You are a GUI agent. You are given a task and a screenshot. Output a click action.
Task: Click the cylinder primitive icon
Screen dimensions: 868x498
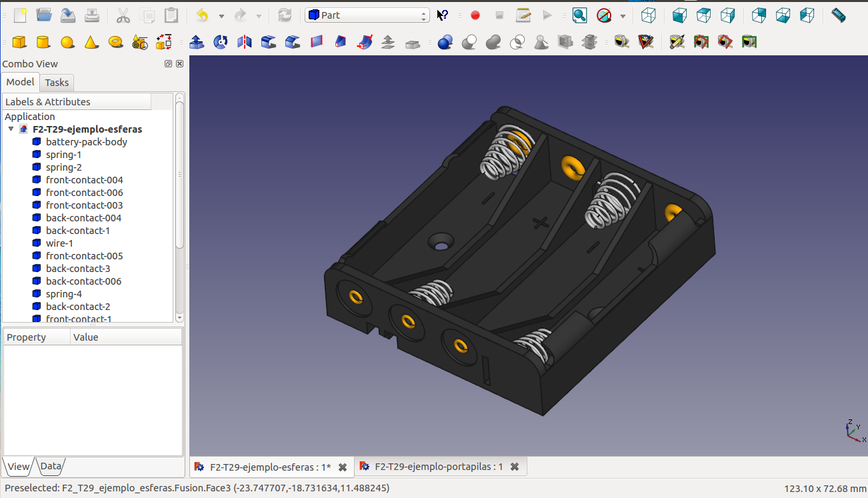(x=43, y=43)
